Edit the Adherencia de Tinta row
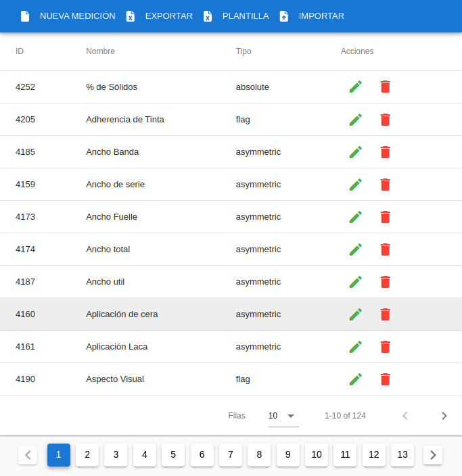Viewport: 462px width, 476px height. click(356, 119)
